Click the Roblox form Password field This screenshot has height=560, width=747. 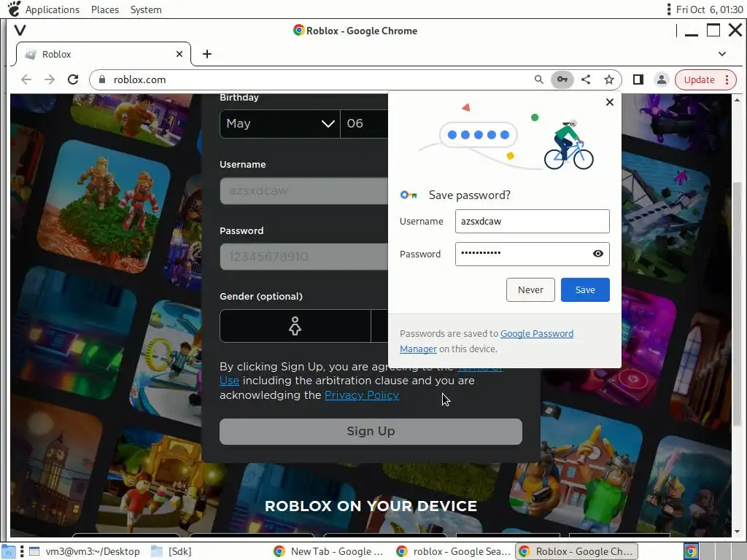[304, 257]
